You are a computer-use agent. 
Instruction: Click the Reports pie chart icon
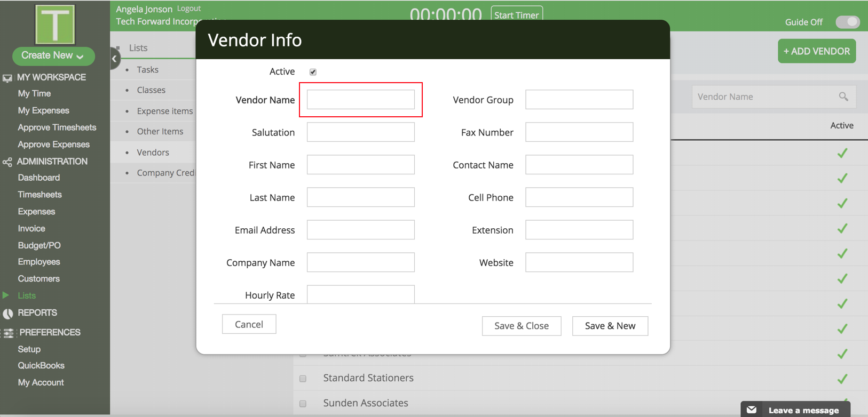click(x=7, y=313)
